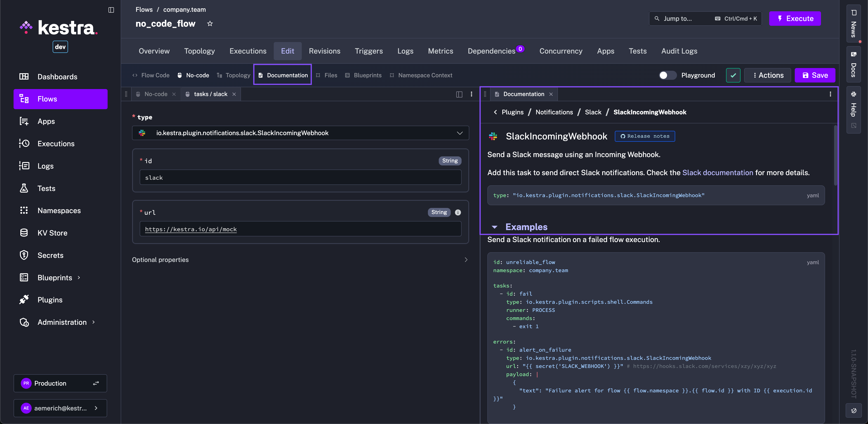Click the Save button
This screenshot has height=424, width=868.
click(x=815, y=75)
